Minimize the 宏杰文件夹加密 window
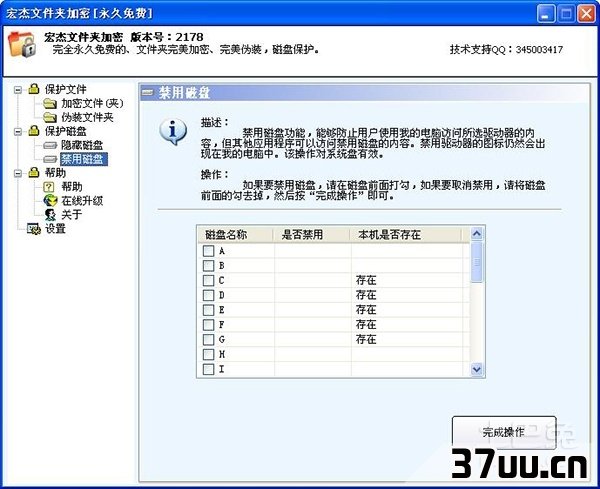This screenshot has width=600, height=489. (546, 14)
